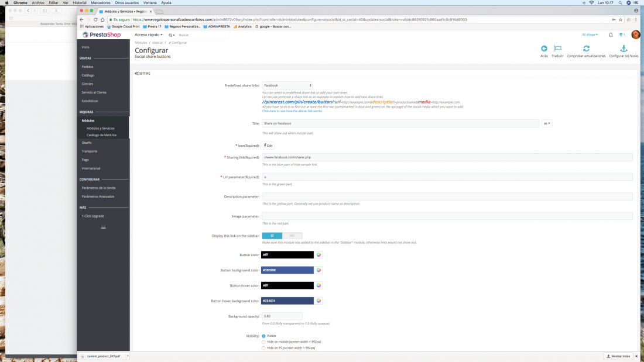
Task: Open color picker for Button hover color
Action: click(x=318, y=285)
